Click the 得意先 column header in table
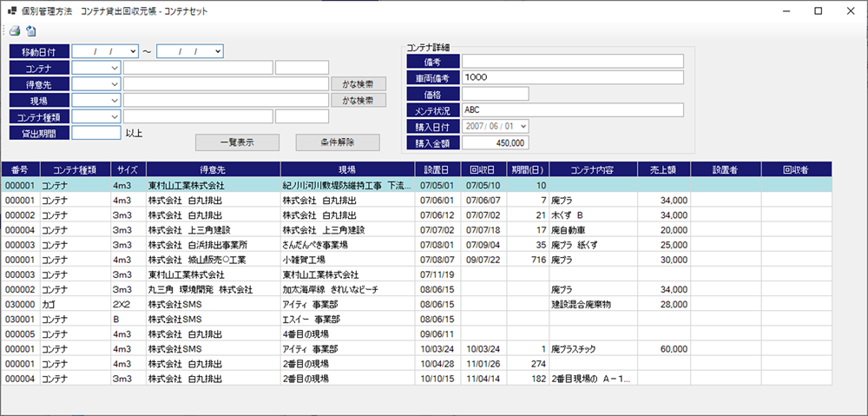Viewport: 868px width, 416px height. (x=214, y=170)
